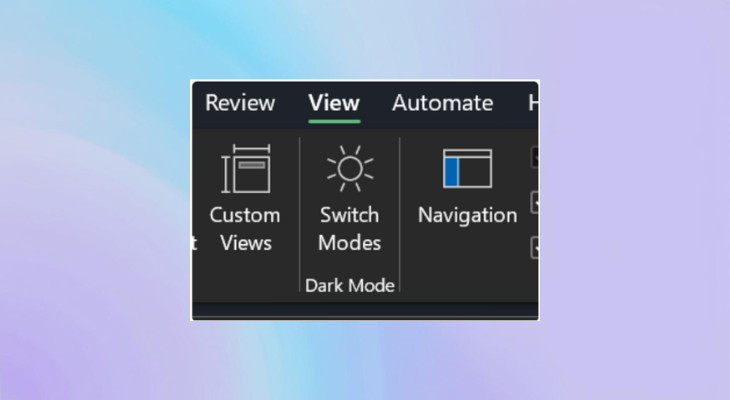Select the View ribbon tab
This screenshot has height=400, width=730.
click(x=334, y=103)
